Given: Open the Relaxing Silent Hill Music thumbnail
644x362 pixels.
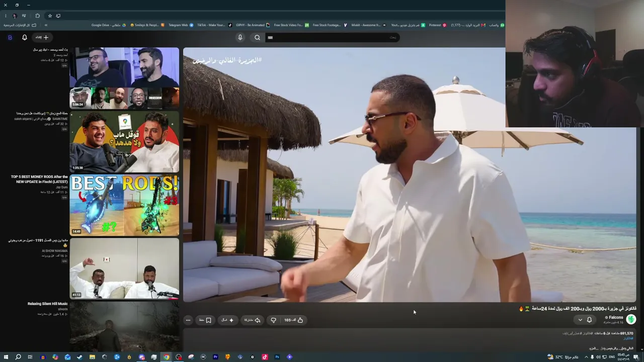Looking at the screenshot, I should coord(124,327).
